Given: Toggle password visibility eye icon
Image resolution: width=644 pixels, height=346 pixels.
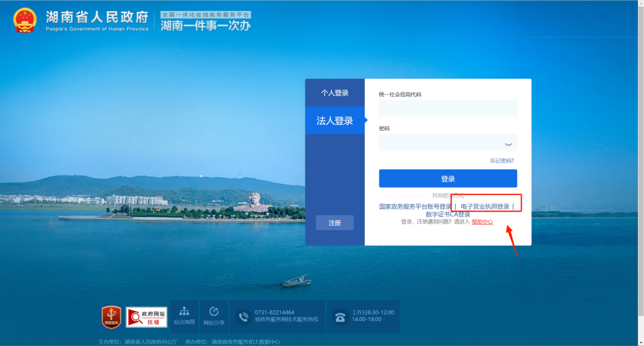Looking at the screenshot, I should (508, 144).
